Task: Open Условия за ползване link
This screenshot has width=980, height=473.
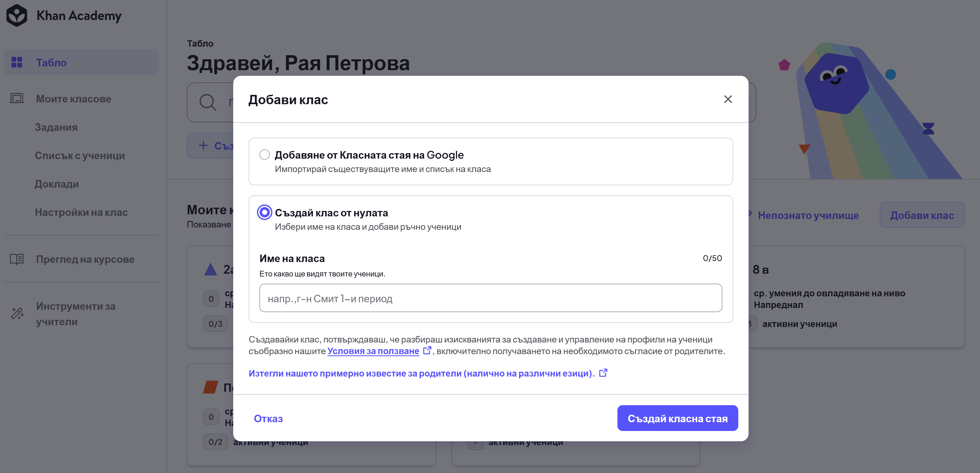Action: click(x=373, y=351)
